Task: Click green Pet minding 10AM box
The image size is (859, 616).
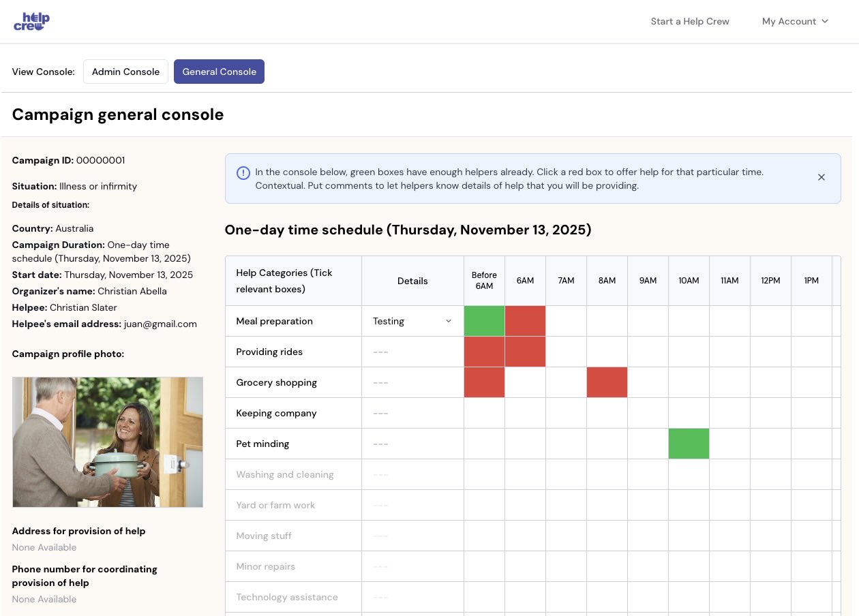Action: tap(689, 444)
